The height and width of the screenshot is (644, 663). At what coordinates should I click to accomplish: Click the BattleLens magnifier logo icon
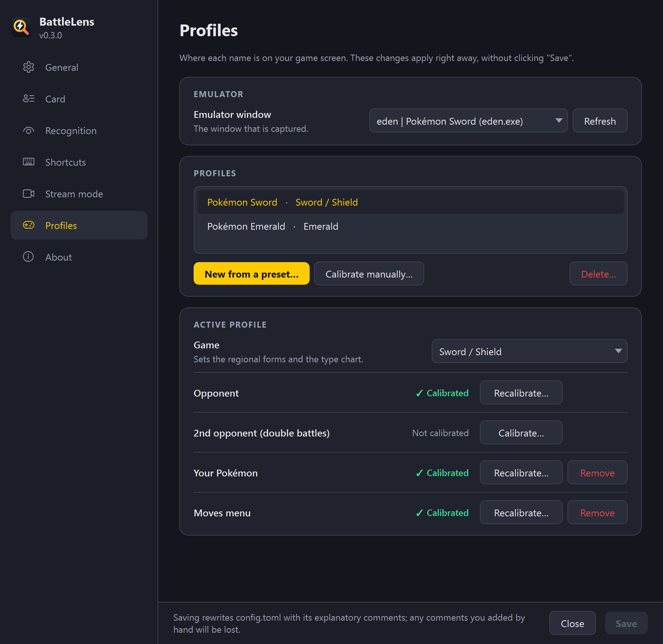21,27
